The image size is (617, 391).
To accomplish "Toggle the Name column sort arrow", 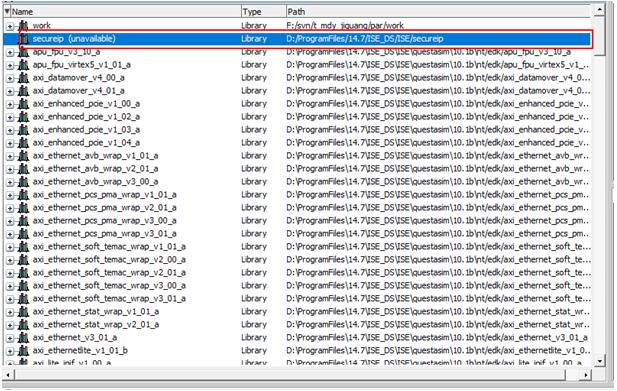I will (x=7, y=11).
